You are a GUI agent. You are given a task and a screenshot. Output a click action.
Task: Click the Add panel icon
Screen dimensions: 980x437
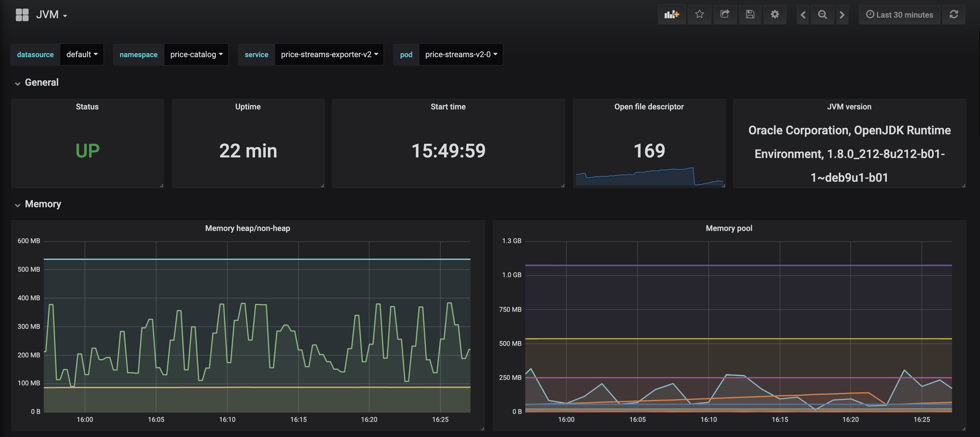(x=671, y=15)
